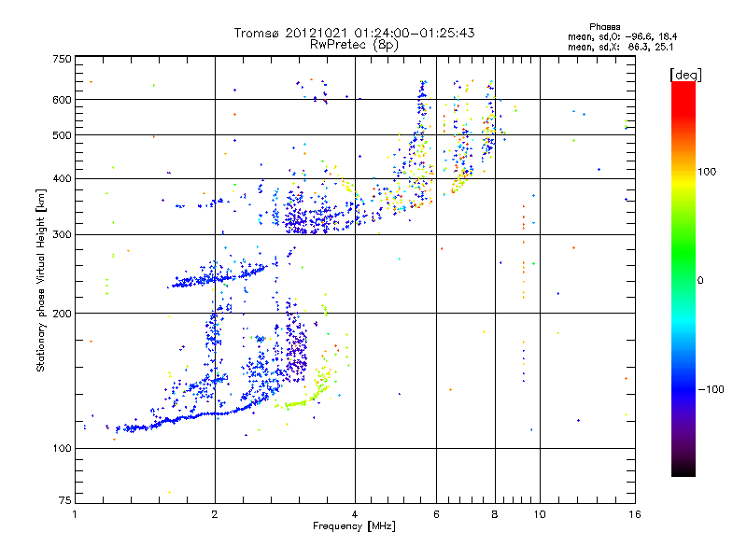Click the y-axis tick label '500'

click(62, 135)
